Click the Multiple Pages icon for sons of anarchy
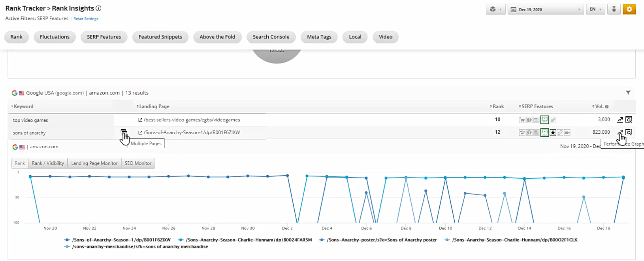The width and height of the screenshot is (644, 261). 124,132
